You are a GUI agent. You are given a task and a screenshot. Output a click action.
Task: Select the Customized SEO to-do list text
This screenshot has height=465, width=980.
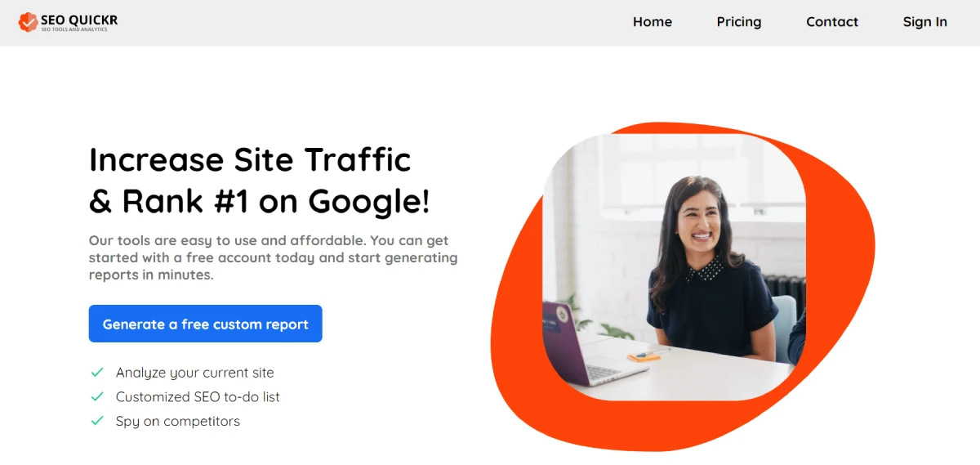pyautogui.click(x=198, y=397)
